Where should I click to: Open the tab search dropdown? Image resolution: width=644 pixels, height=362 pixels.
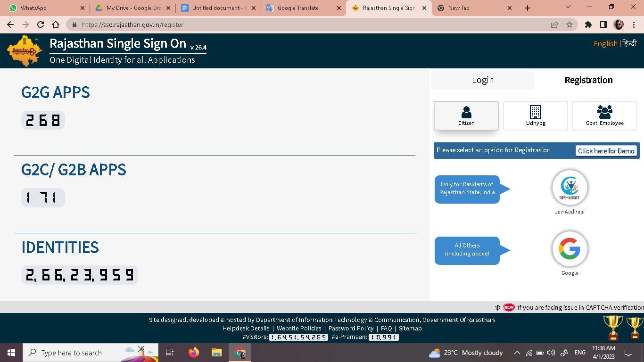(568, 7)
